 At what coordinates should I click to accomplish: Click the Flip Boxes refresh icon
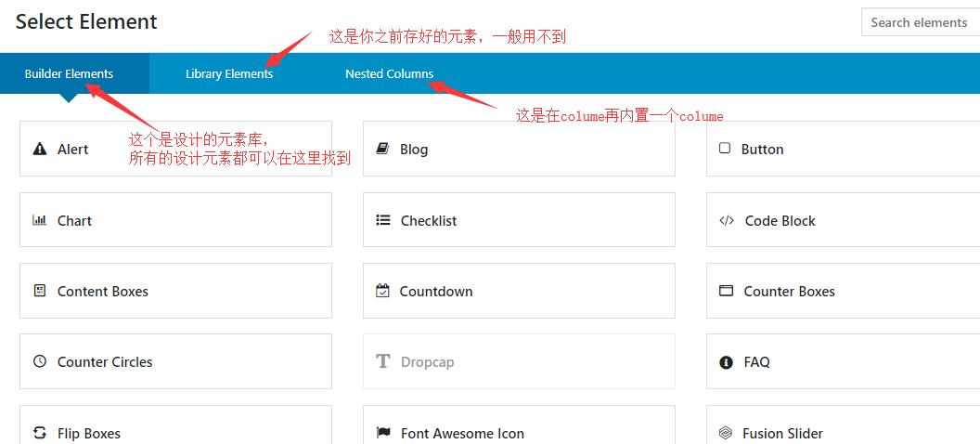(39, 433)
